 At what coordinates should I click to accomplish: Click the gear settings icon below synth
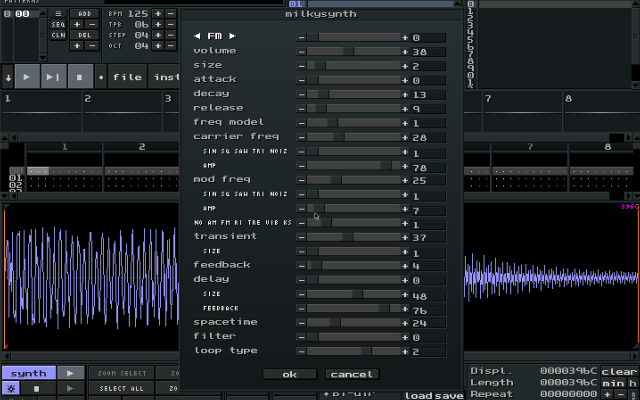pos(11,388)
